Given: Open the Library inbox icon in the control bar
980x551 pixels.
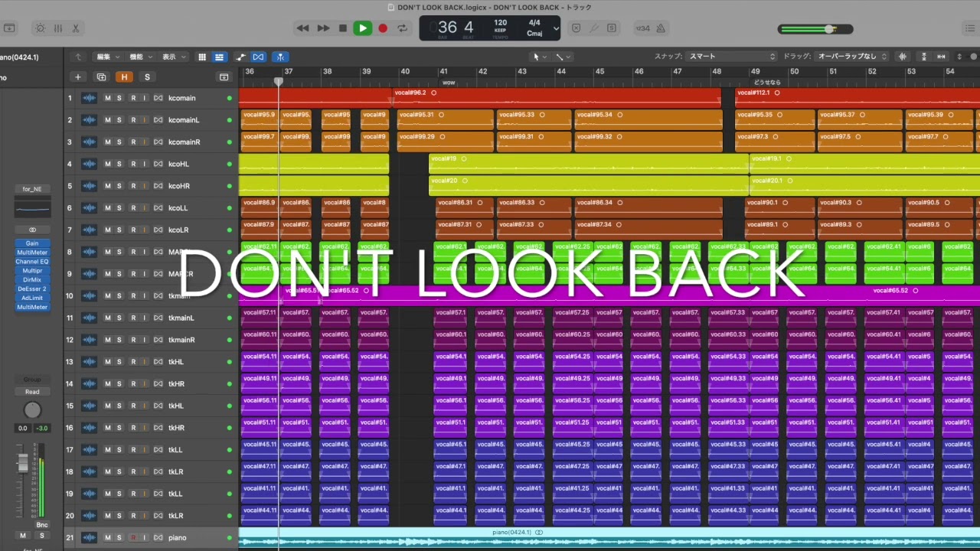Looking at the screenshot, I should pos(9,28).
